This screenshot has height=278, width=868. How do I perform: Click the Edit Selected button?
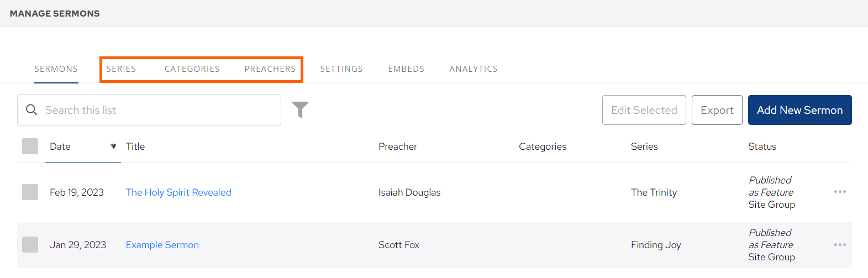pyautogui.click(x=644, y=110)
